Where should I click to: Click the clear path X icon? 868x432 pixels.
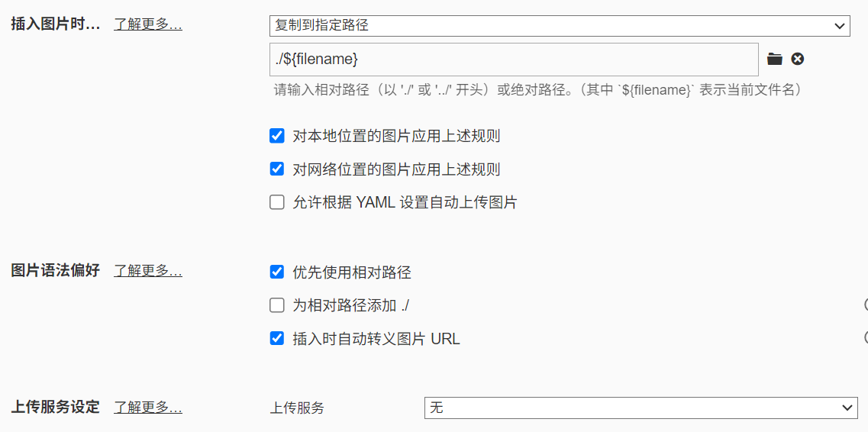click(x=798, y=59)
